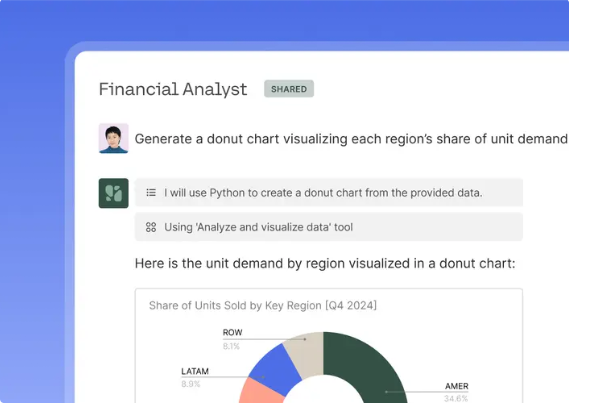Click the AMER chart label
This screenshot has height=413, width=590.
pyautogui.click(x=456, y=386)
